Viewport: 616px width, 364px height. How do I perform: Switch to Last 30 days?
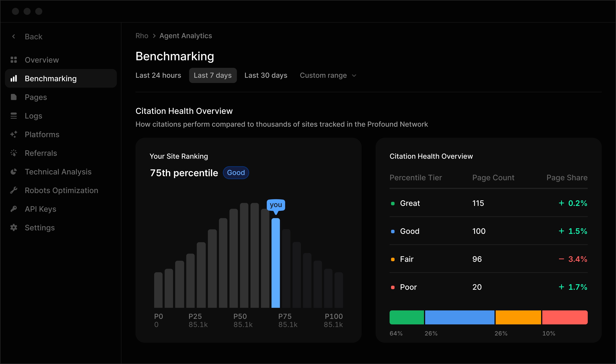266,75
